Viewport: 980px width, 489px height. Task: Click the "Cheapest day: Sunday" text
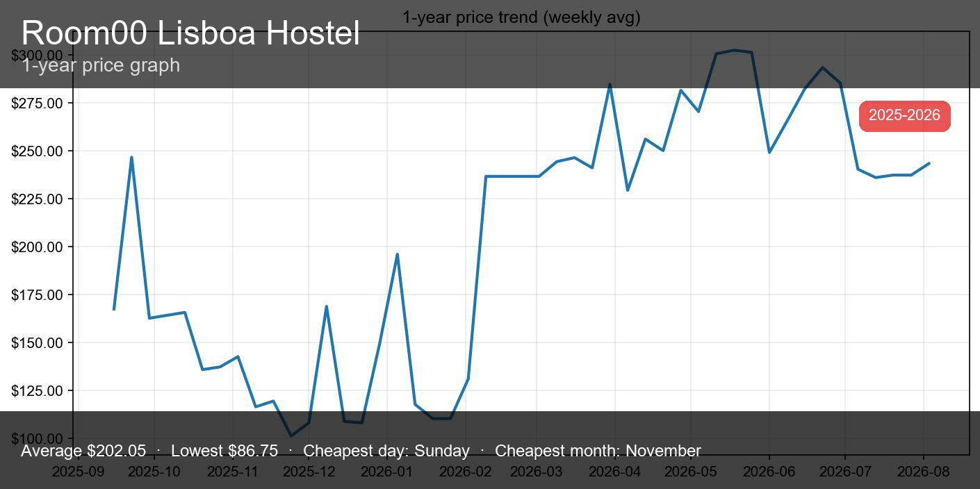coord(386,451)
